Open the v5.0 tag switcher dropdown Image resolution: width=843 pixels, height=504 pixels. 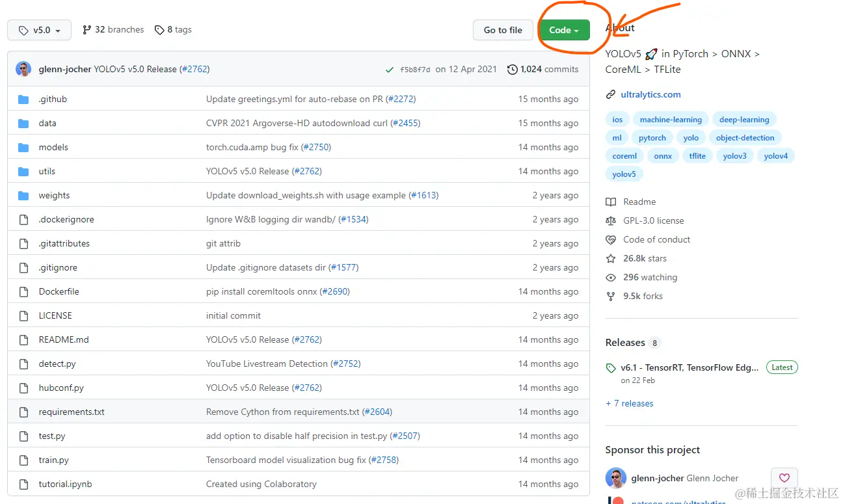pos(39,30)
